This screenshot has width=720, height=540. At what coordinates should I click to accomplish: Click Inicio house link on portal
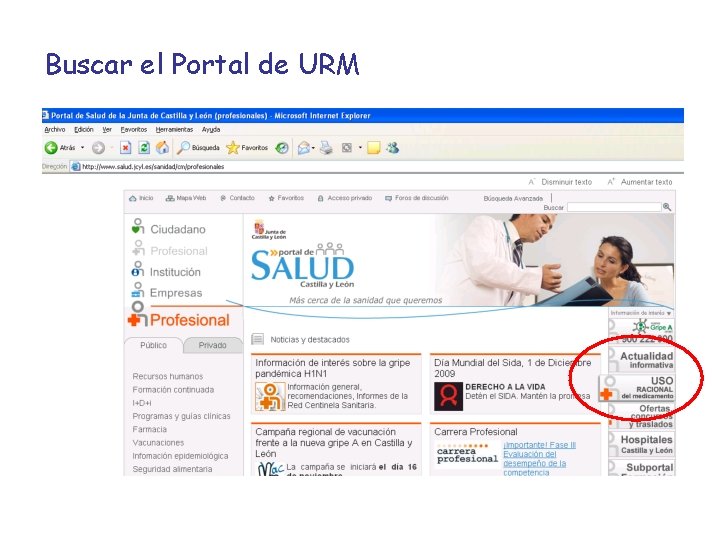(x=141, y=198)
